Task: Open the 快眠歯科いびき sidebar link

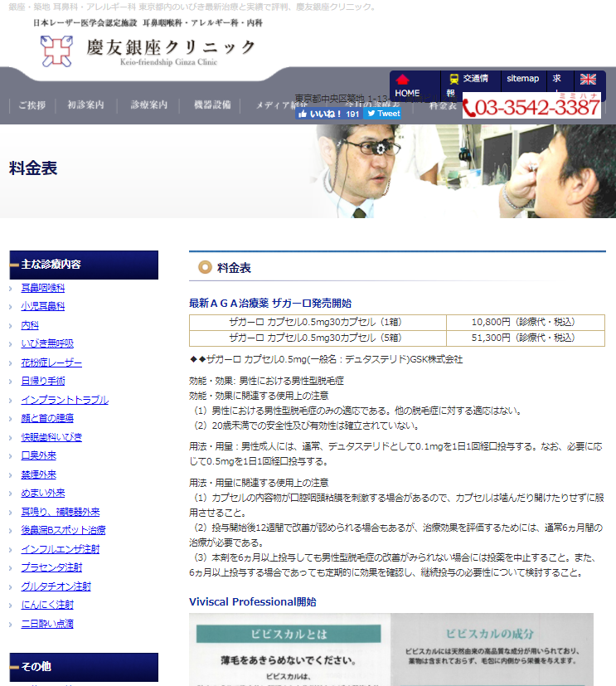Action: (51, 437)
